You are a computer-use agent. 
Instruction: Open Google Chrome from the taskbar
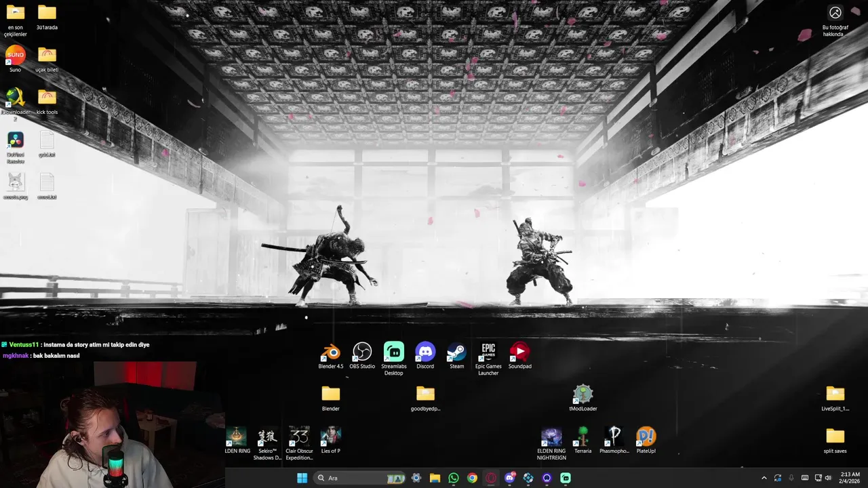(472, 478)
